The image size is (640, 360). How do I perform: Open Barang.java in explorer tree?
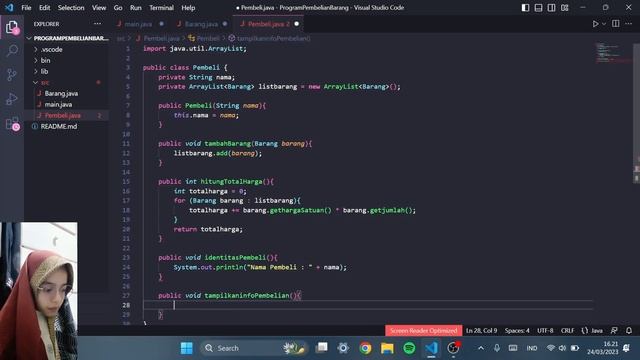click(x=67, y=93)
